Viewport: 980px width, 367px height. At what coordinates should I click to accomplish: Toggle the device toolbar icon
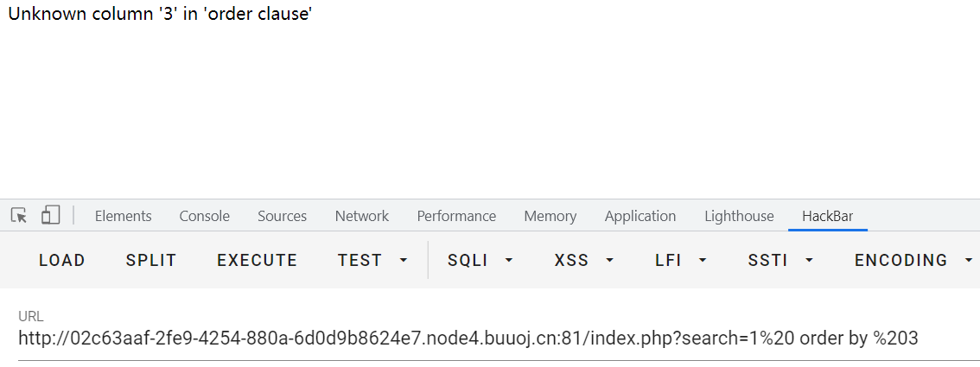(50, 216)
